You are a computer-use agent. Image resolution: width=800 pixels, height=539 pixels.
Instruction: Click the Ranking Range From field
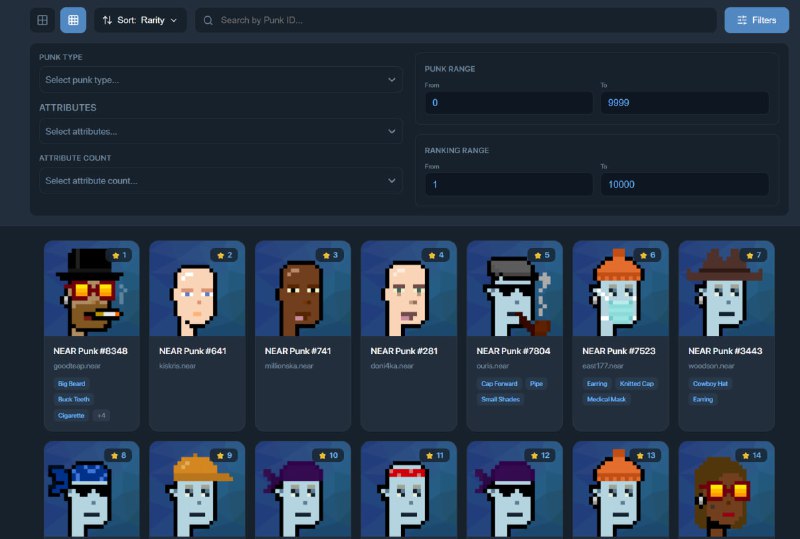[x=509, y=184]
